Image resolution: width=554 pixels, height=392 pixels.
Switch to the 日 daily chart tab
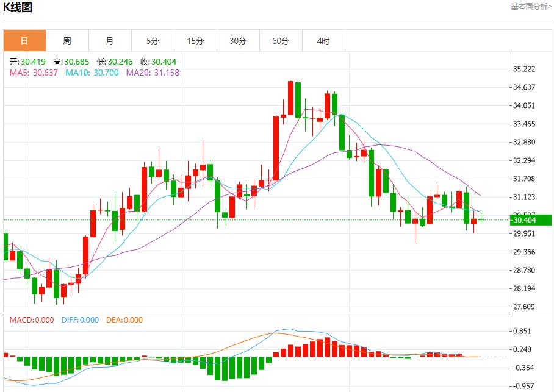[x=24, y=41]
